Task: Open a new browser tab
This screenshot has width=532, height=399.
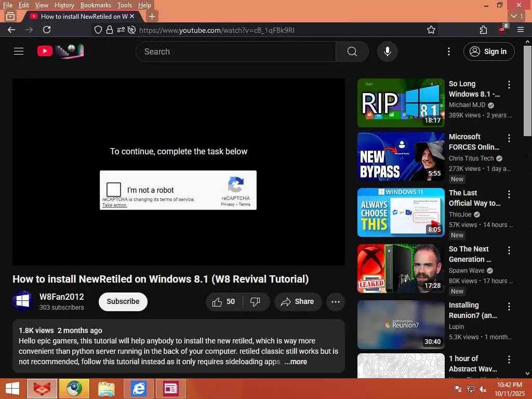Action: [x=152, y=16]
